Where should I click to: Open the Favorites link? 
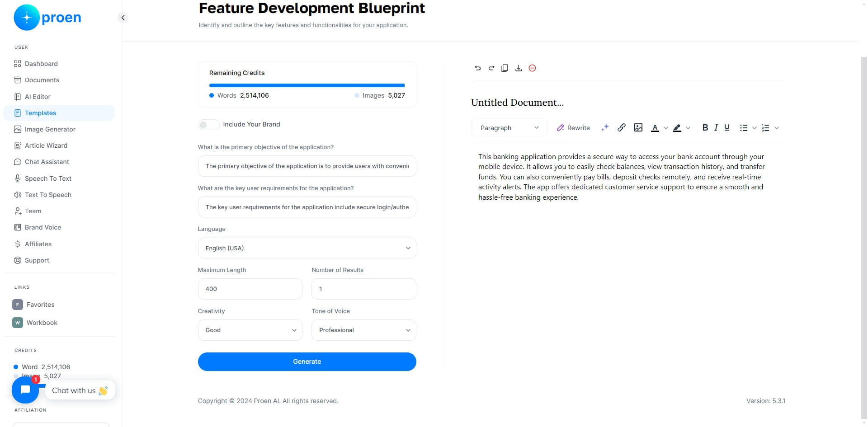click(x=34, y=305)
